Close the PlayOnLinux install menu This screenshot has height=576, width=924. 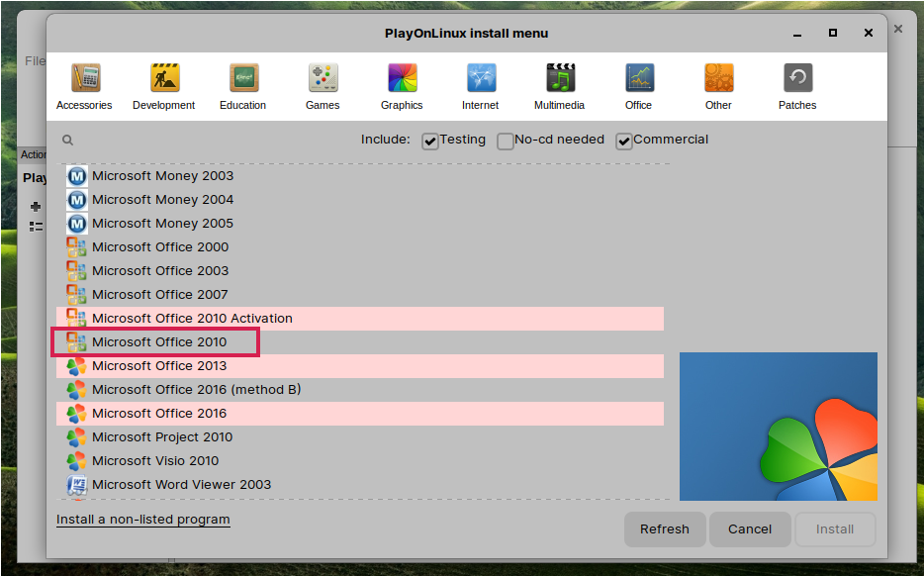[868, 33]
